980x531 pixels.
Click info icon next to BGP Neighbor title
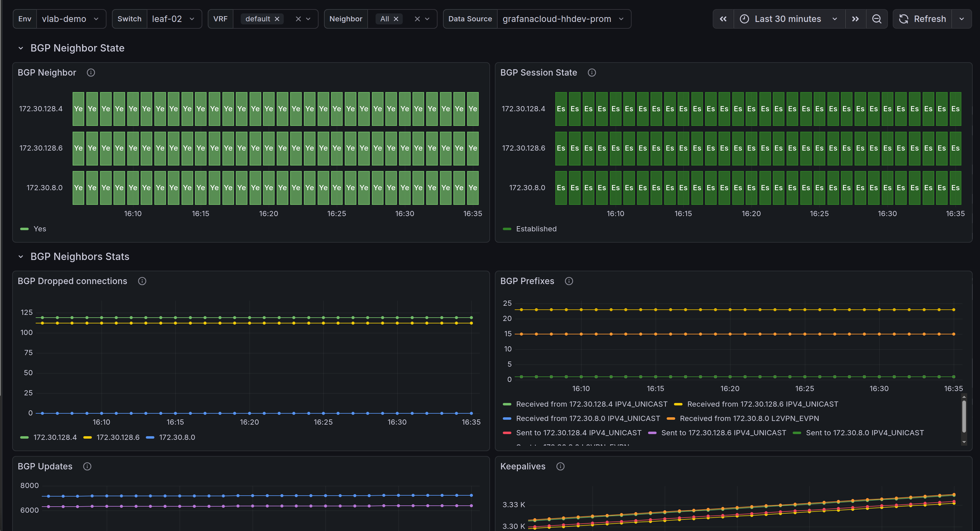[x=91, y=73]
